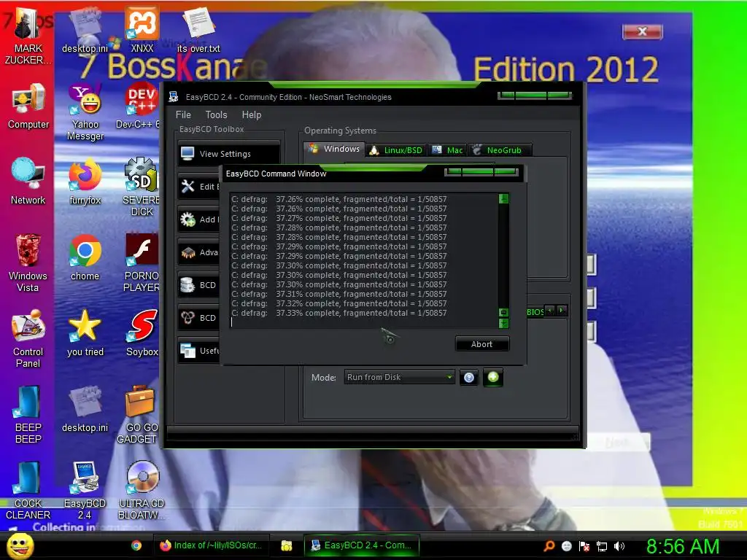Launch the chome browser shortcut
The image size is (747, 560).
pyautogui.click(x=85, y=257)
